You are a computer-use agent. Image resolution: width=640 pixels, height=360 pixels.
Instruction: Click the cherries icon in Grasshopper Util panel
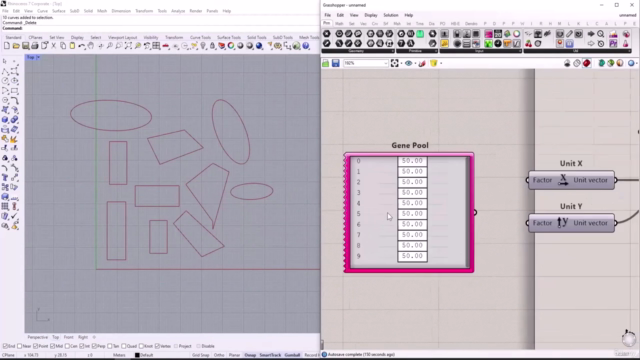pyautogui.click(x=529, y=43)
